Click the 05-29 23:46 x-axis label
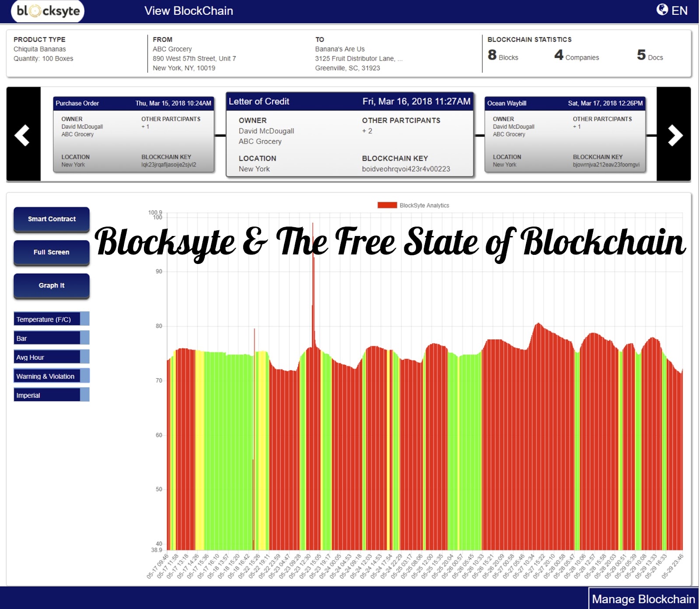 [673, 567]
